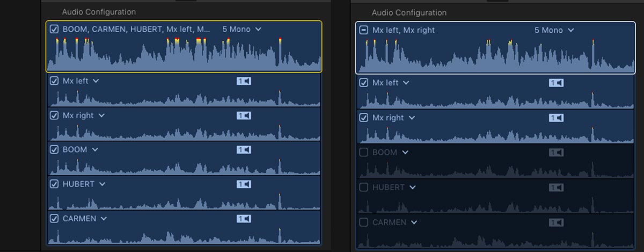The width and height of the screenshot is (644, 252).
Task: Uncheck Mx left in the right panel
Action: coord(363,83)
